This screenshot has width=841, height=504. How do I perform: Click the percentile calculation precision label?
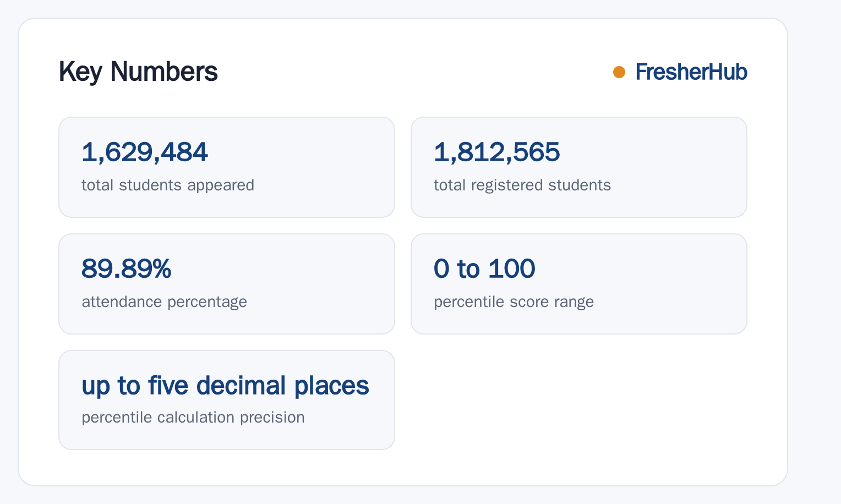pos(193,417)
